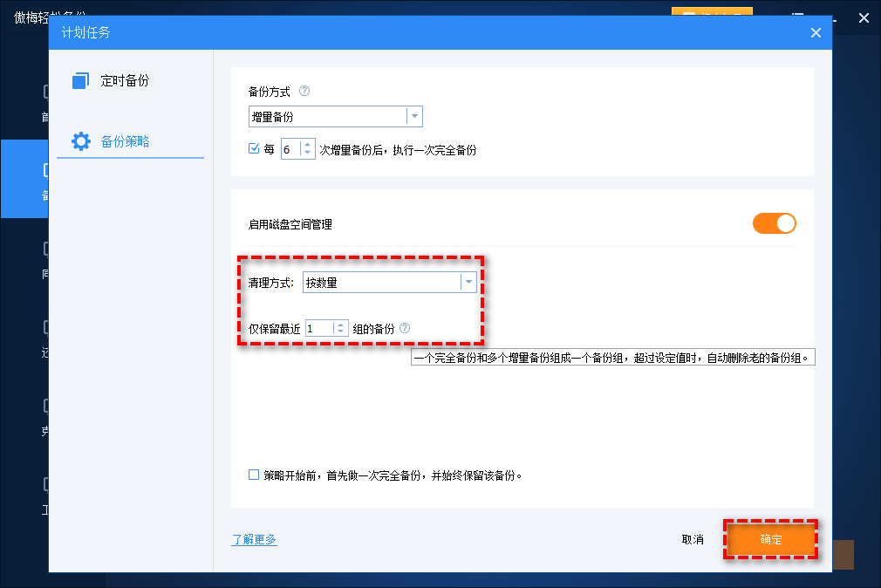Click the retained backup groups number field
881x588 pixels.
pos(319,327)
